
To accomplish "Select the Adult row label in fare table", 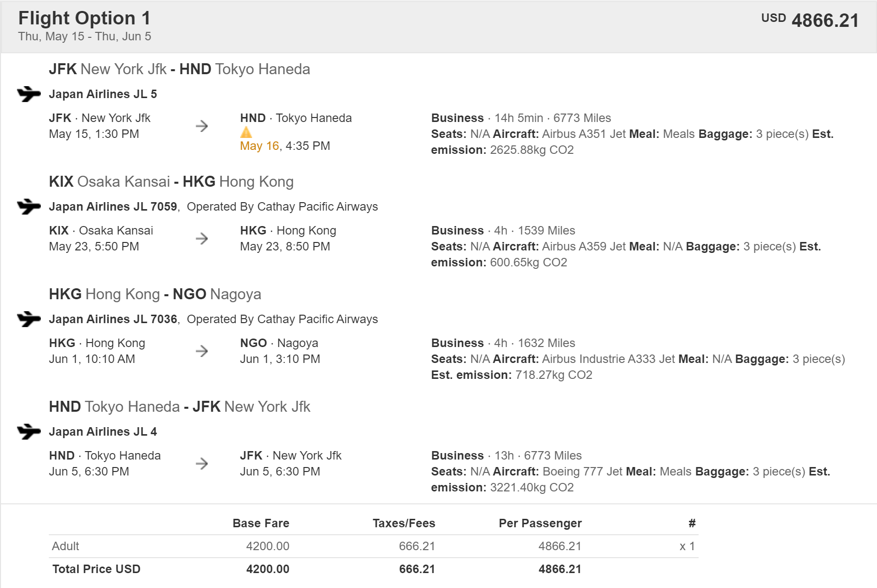I will click(x=65, y=546).
